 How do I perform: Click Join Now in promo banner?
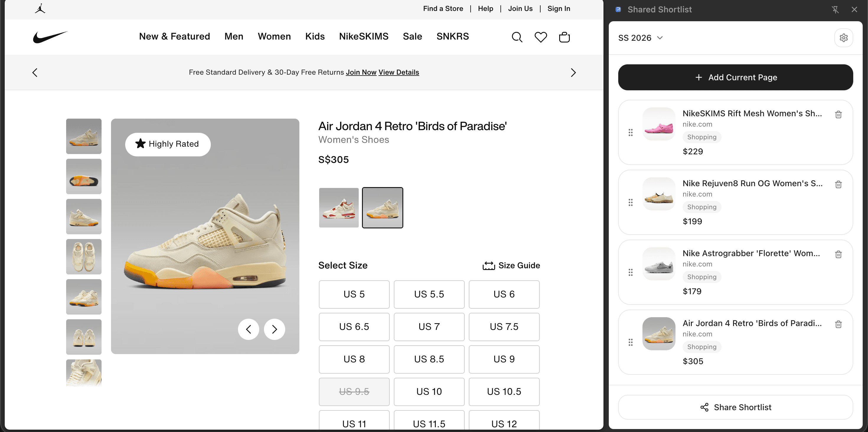361,72
